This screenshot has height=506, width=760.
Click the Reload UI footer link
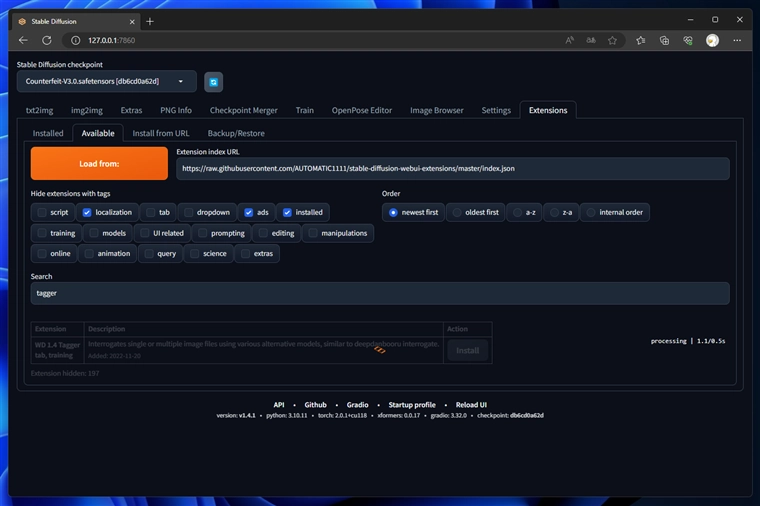471,405
